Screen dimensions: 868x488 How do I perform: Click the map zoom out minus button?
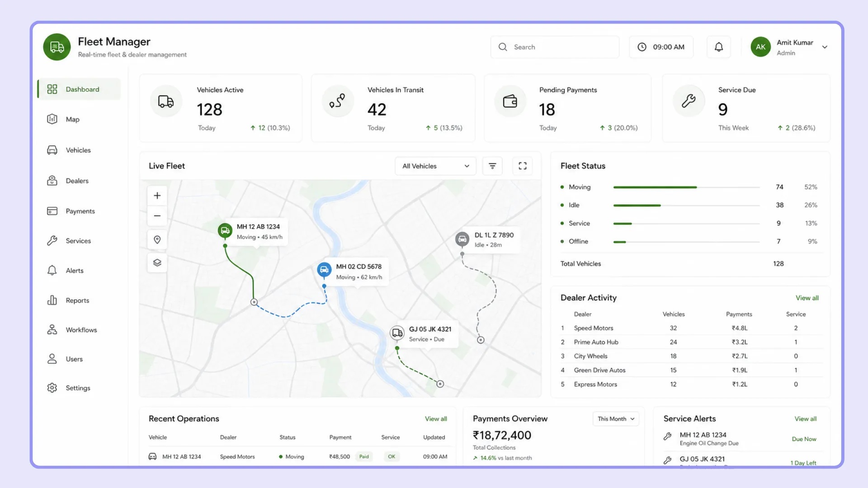tap(157, 216)
